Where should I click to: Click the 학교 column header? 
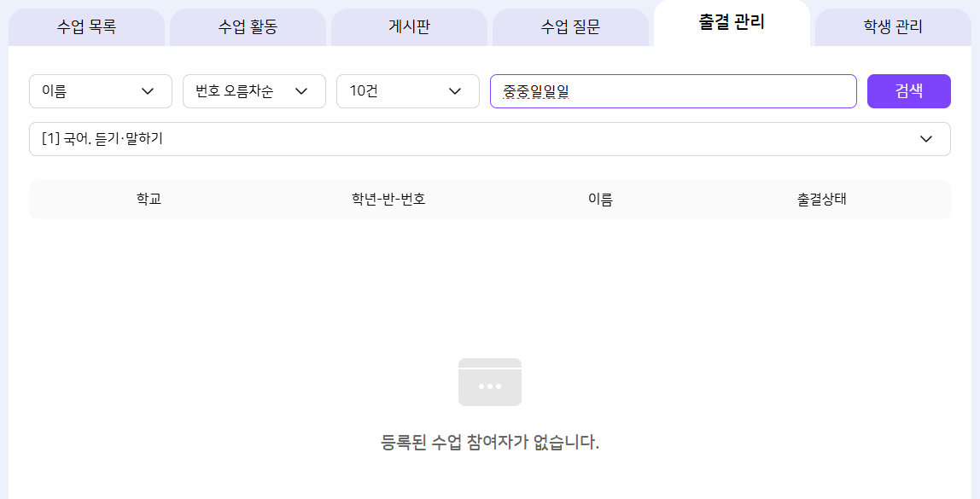tap(149, 200)
